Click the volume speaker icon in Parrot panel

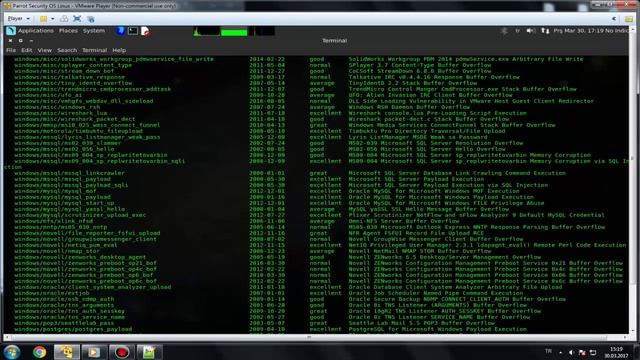(531, 31)
